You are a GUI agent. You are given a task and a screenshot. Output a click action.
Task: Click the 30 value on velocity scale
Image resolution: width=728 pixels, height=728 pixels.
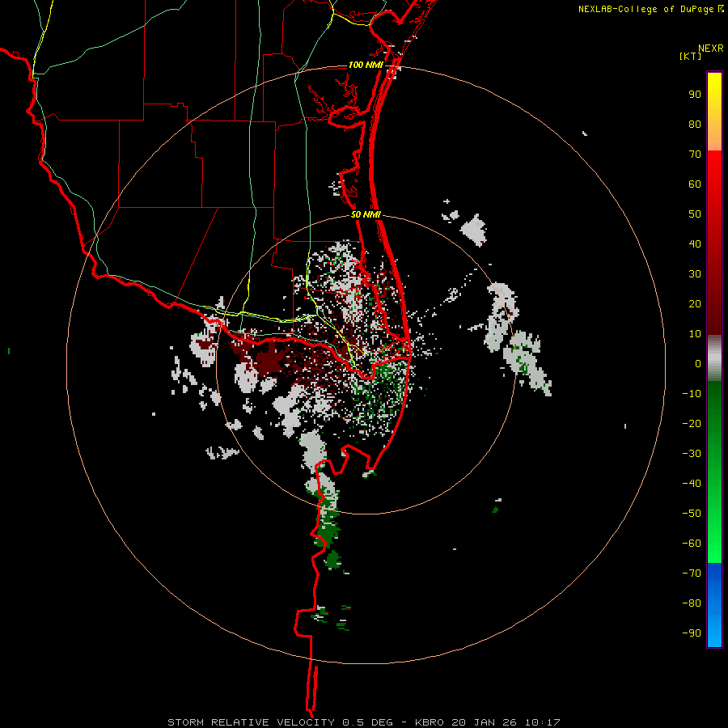pyautogui.click(x=695, y=274)
